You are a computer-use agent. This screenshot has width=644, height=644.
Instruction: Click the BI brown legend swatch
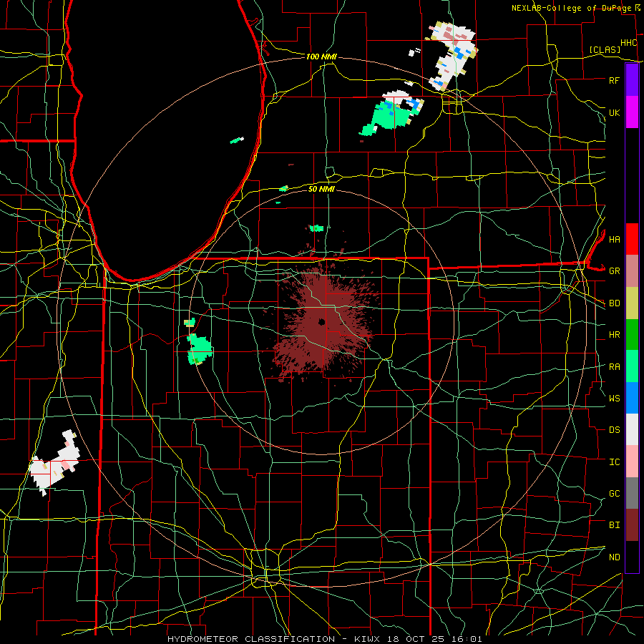632,525
